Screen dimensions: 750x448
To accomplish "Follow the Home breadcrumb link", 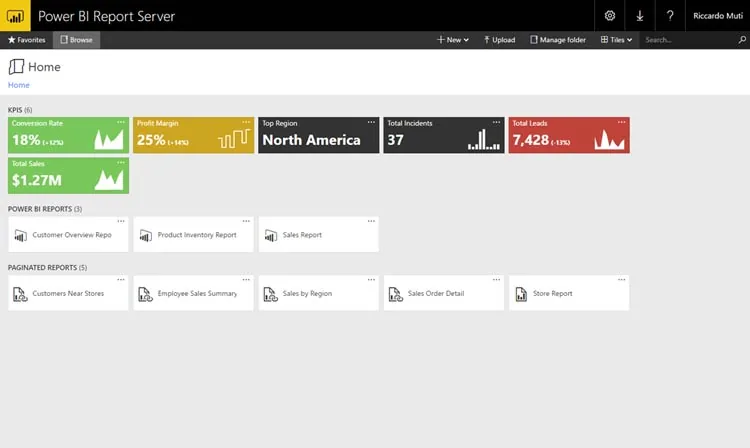I will pyautogui.click(x=19, y=85).
